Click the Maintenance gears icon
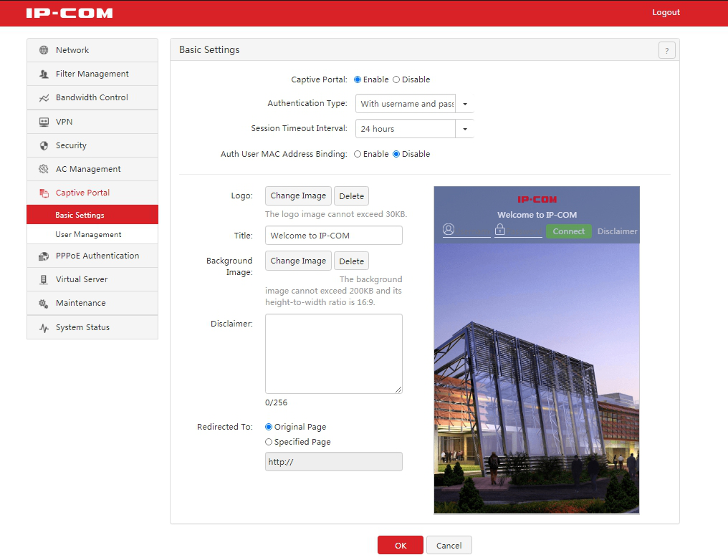The width and height of the screenshot is (728, 560). click(44, 303)
